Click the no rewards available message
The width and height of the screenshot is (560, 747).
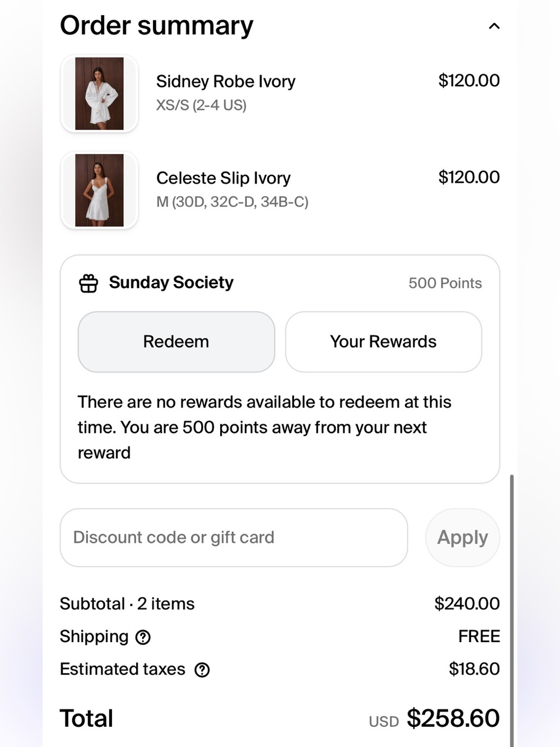(264, 427)
